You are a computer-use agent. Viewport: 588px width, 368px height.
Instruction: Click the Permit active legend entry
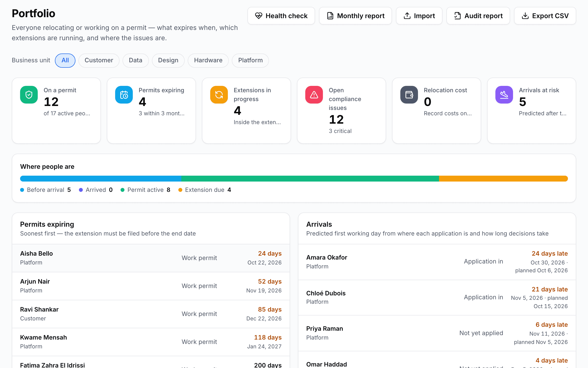146,190
